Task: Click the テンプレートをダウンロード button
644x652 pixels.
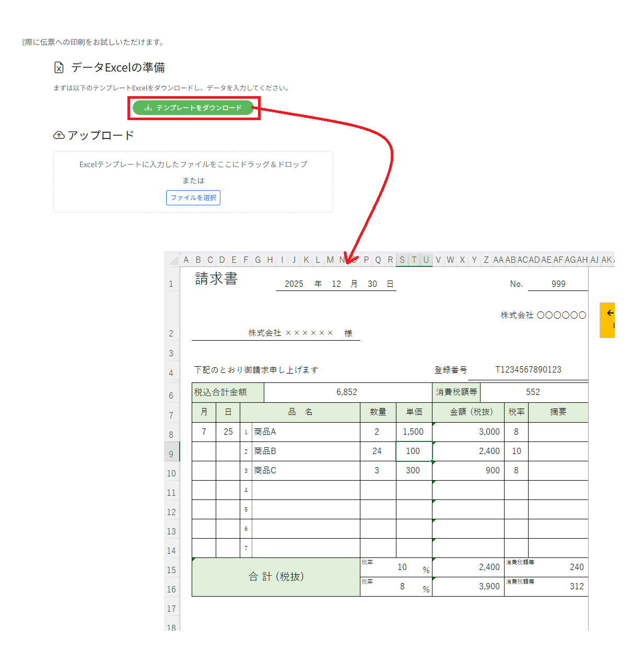Action: tap(193, 108)
